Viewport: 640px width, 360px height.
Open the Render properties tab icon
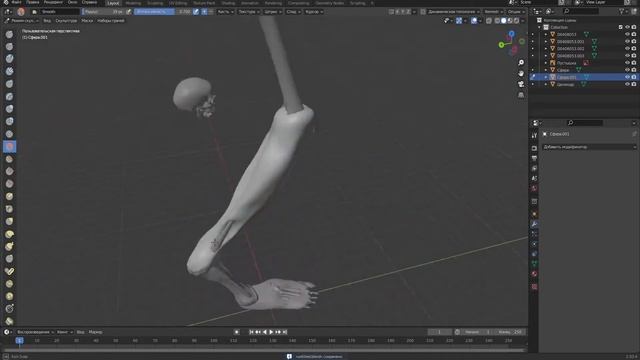534,148
